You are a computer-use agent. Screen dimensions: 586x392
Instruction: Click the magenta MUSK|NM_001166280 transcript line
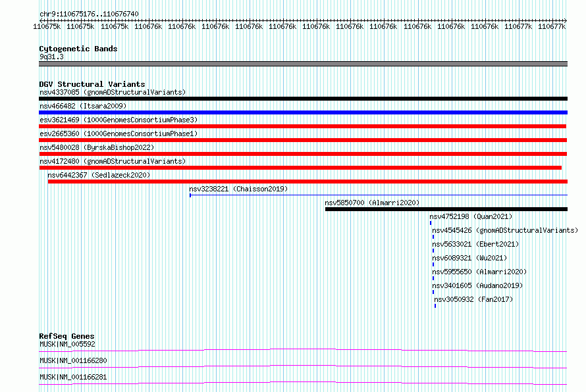303,366
